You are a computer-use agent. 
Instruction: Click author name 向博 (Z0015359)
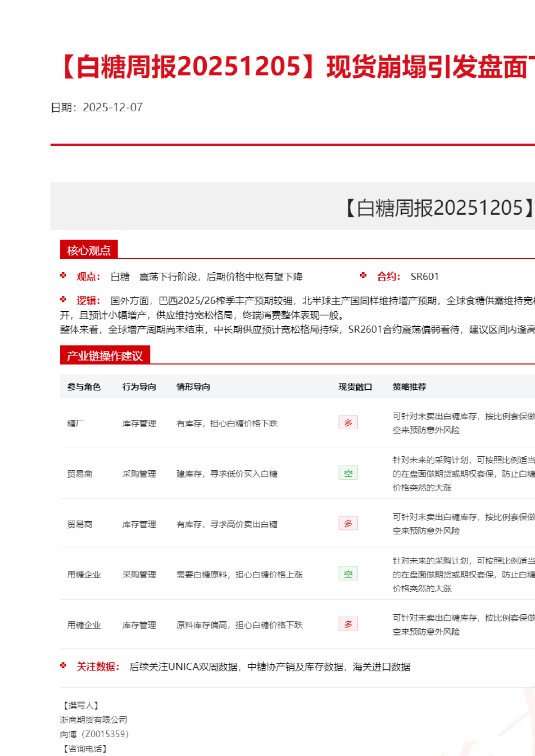(x=94, y=734)
